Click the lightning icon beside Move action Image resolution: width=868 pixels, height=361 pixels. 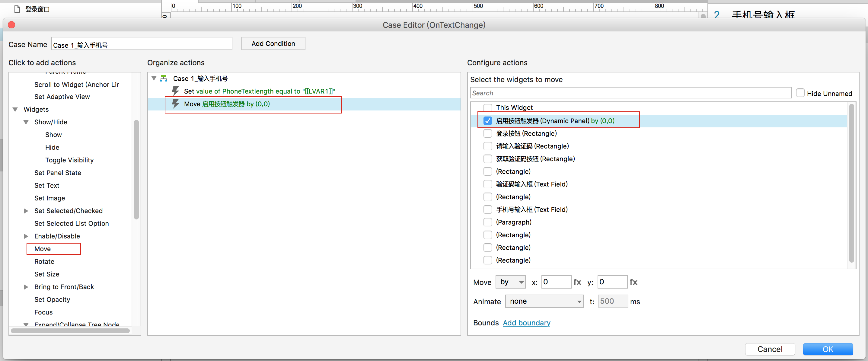click(176, 104)
